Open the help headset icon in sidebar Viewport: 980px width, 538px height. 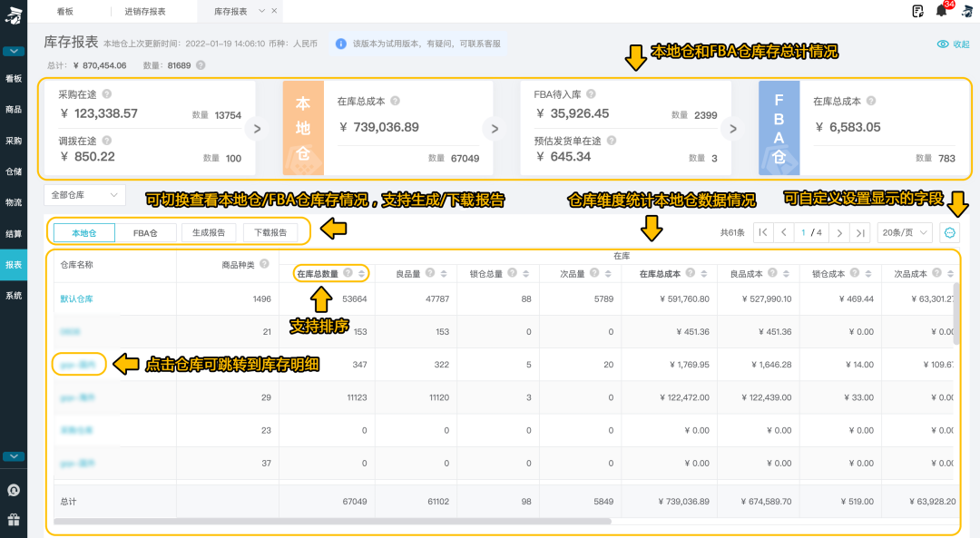[14, 491]
